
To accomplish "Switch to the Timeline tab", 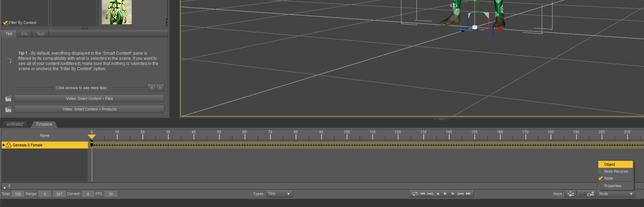I will coord(44,124).
